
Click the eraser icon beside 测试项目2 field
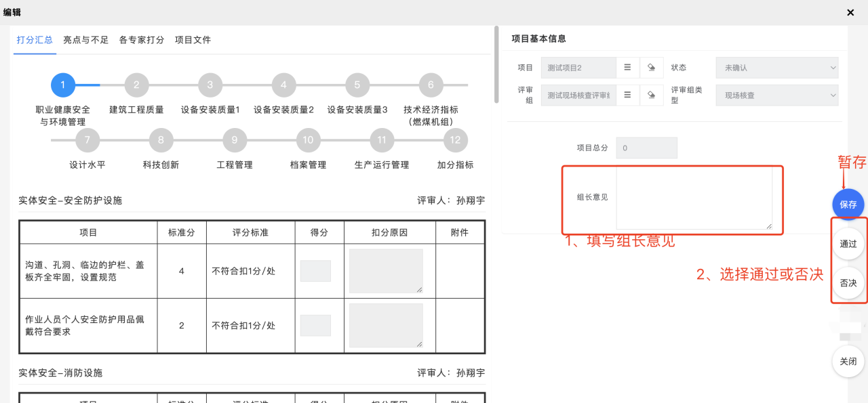tap(651, 68)
